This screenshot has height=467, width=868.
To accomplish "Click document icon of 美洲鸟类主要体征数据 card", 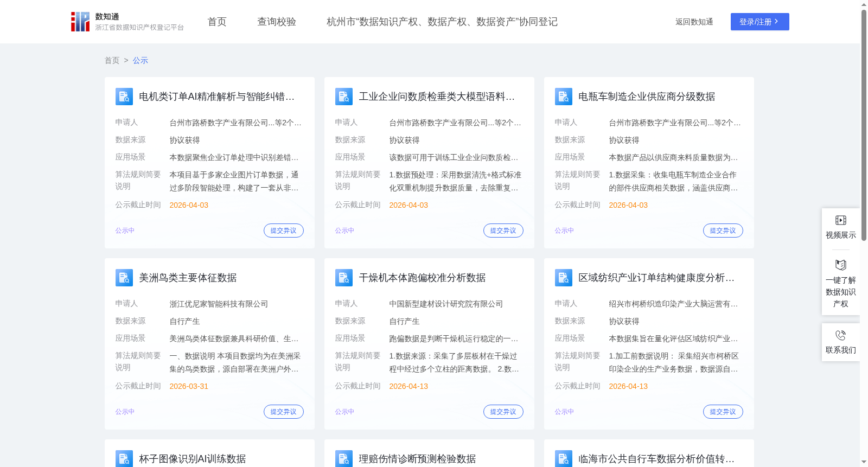I will tap(124, 278).
